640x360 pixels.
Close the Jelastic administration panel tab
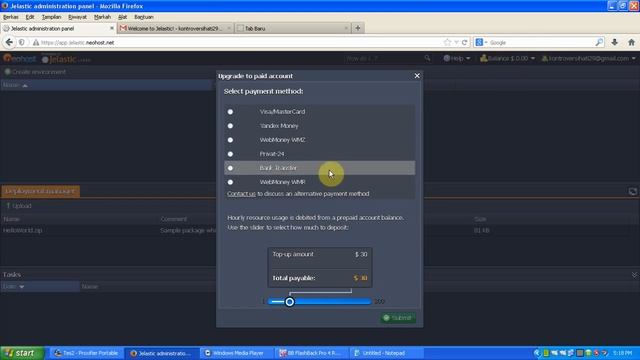[x=112, y=28]
